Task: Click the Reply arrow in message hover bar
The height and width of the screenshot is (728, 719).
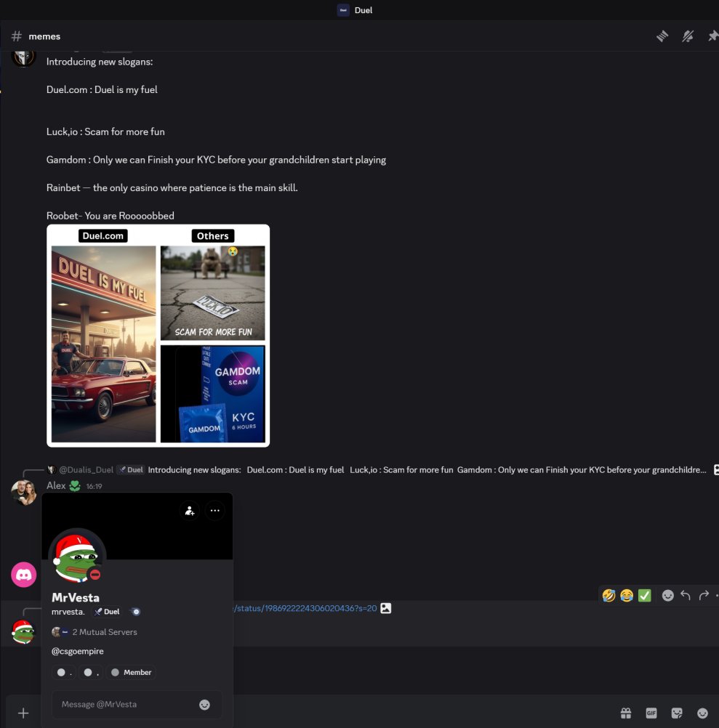Action: coord(686,595)
